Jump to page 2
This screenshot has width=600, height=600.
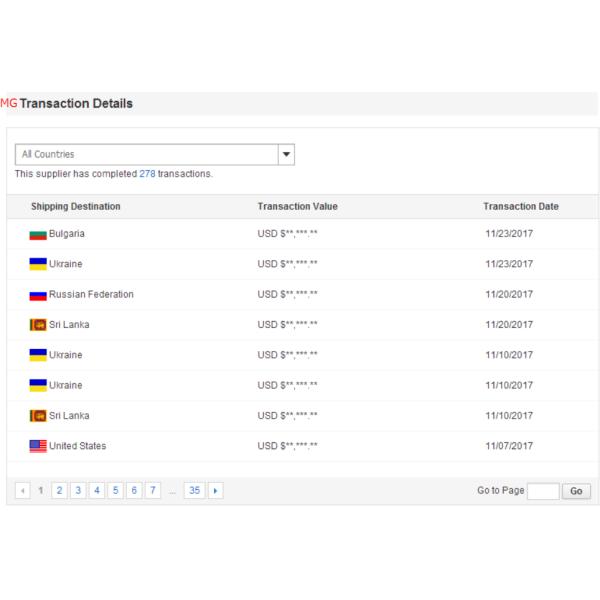point(59,491)
